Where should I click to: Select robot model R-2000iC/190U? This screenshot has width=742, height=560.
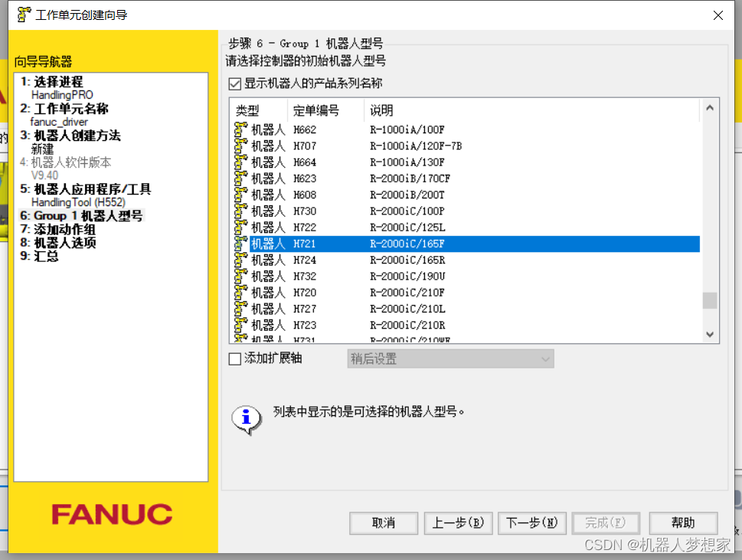[x=407, y=276]
